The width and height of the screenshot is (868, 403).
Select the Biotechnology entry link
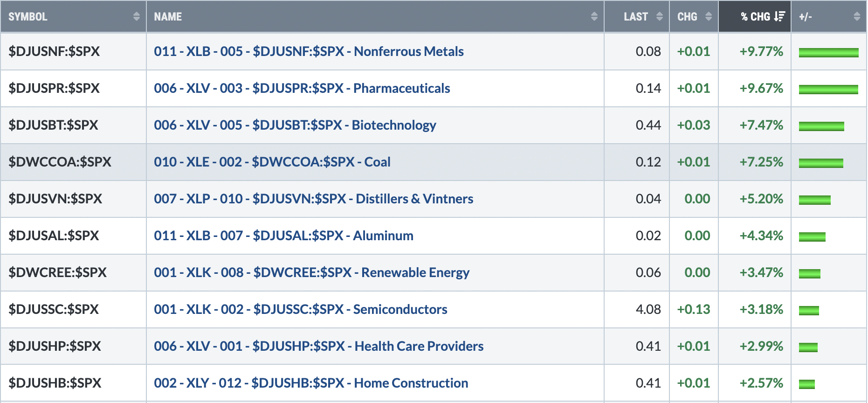pos(295,125)
